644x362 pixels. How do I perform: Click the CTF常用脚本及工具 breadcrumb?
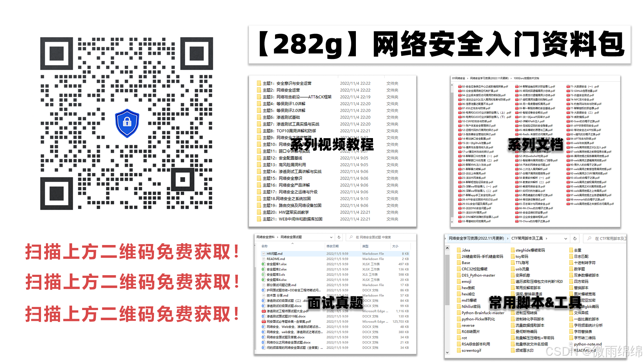pyautogui.click(x=527, y=238)
